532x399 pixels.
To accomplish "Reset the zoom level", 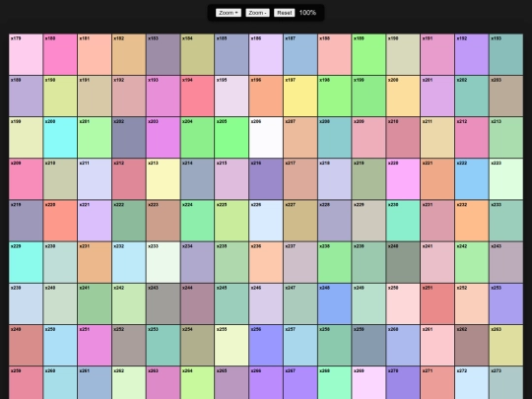I will 285,13.
